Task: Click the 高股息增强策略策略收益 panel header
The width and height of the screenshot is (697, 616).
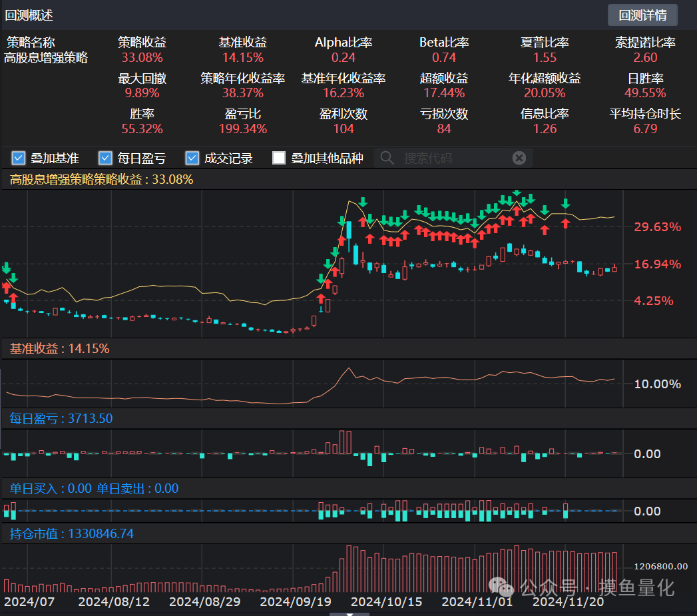Action: pyautogui.click(x=101, y=179)
